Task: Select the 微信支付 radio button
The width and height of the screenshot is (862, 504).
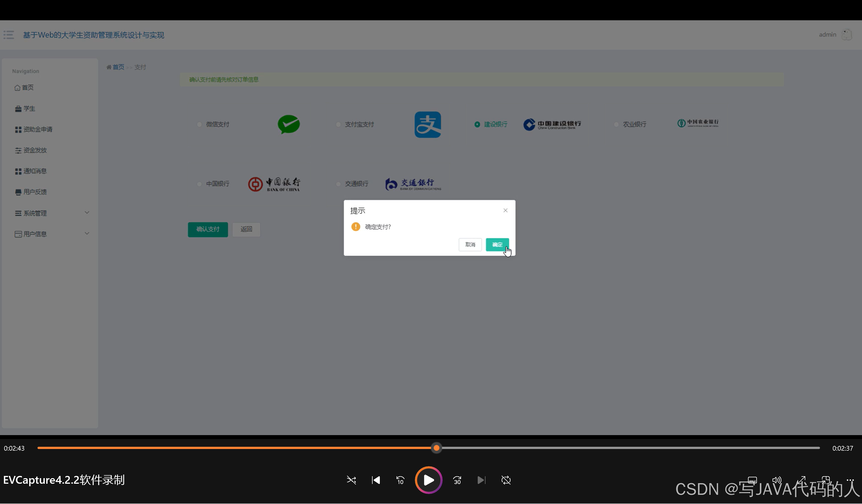Action: [199, 124]
